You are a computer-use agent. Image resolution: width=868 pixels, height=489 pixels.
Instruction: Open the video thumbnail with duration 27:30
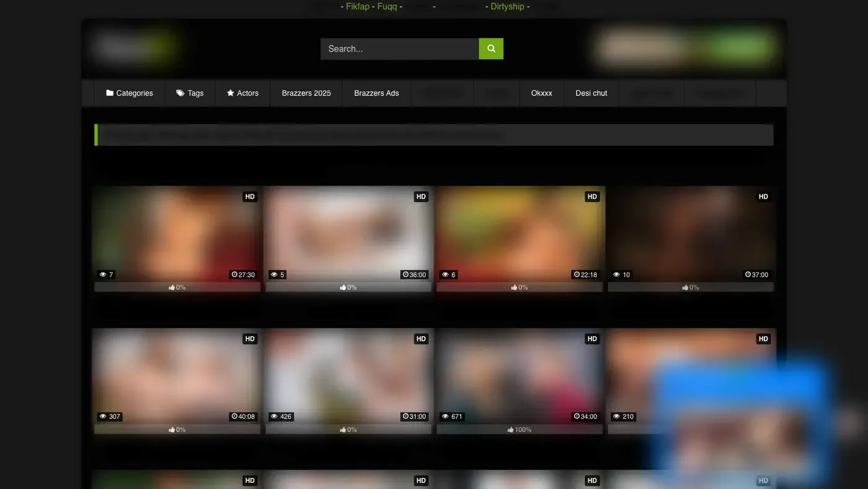177,234
